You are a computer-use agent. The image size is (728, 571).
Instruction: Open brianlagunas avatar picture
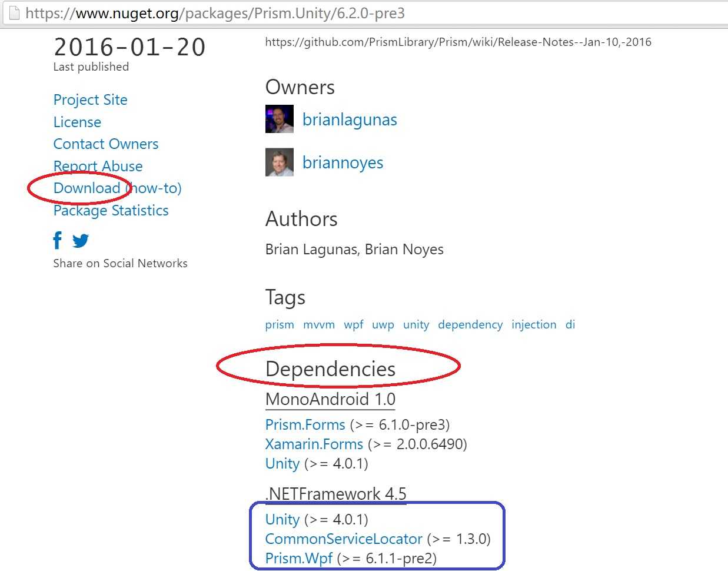pos(280,119)
